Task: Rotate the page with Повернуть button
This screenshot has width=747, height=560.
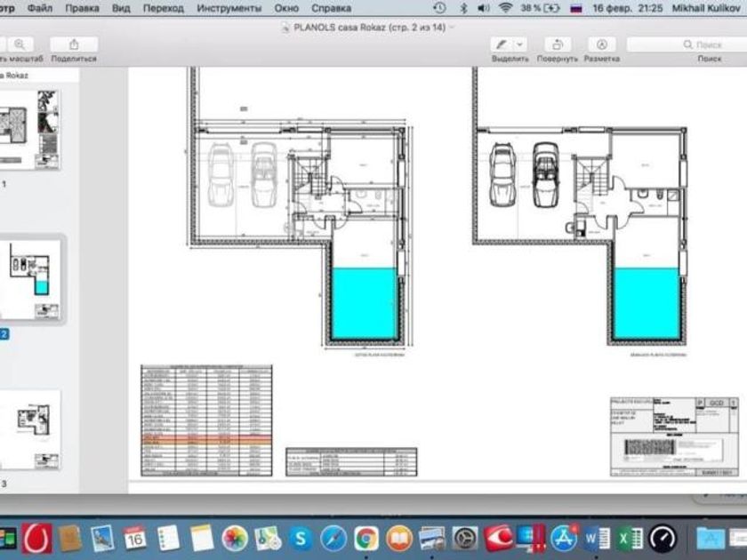Action: pyautogui.click(x=558, y=44)
